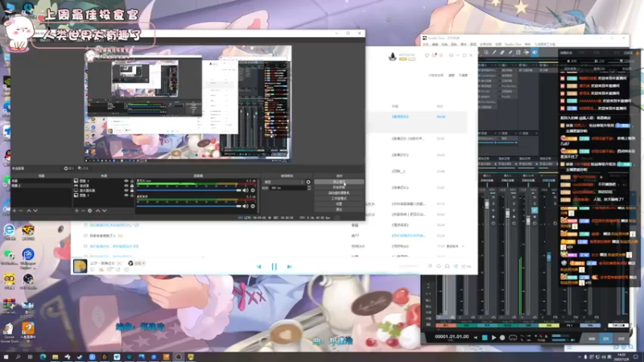The width and height of the screenshot is (644, 362).
Task: Select the second scene in OBS scenes list
Action: tap(41, 186)
